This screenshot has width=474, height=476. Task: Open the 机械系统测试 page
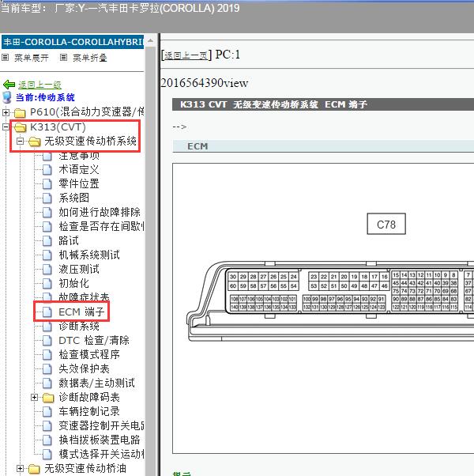click(89, 255)
